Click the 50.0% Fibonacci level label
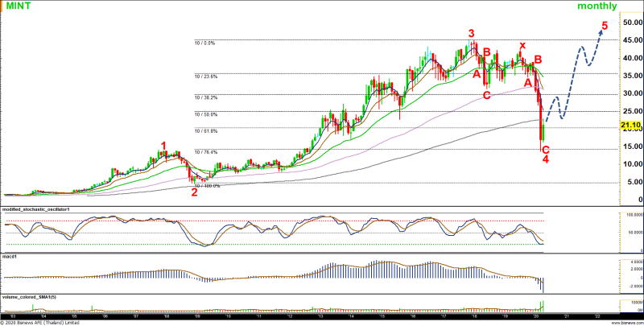The height and width of the screenshot is (326, 644). point(206,115)
